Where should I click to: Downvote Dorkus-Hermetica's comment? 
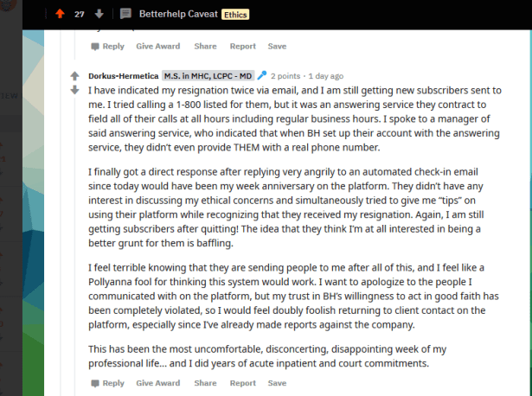[75, 89]
